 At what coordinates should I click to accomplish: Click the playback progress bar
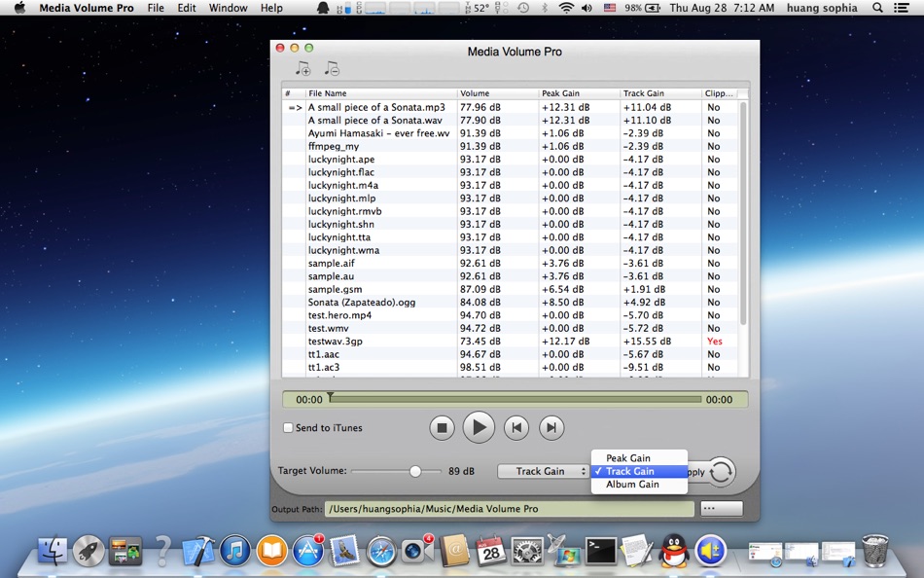coord(515,399)
